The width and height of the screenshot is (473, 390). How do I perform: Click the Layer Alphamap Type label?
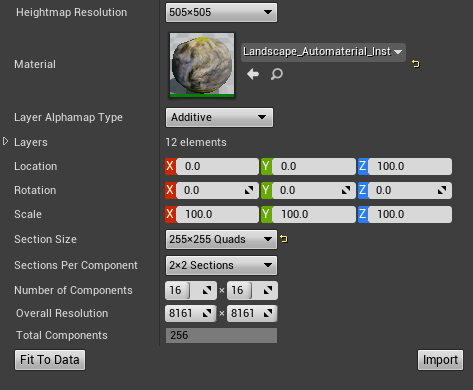pyautogui.click(x=68, y=117)
